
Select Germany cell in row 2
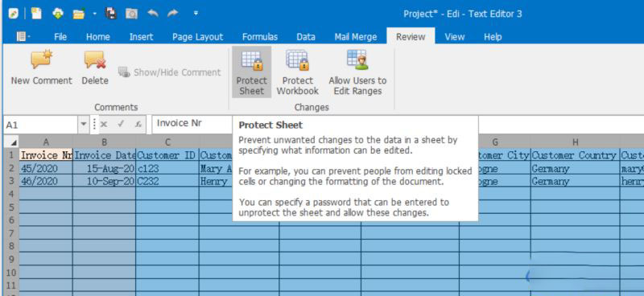[576, 168]
